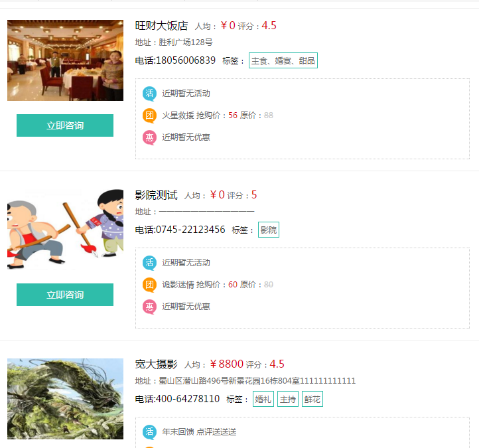Click 立即咨询 button for 旺财大饭店
This screenshot has height=448, width=479.
click(65, 125)
